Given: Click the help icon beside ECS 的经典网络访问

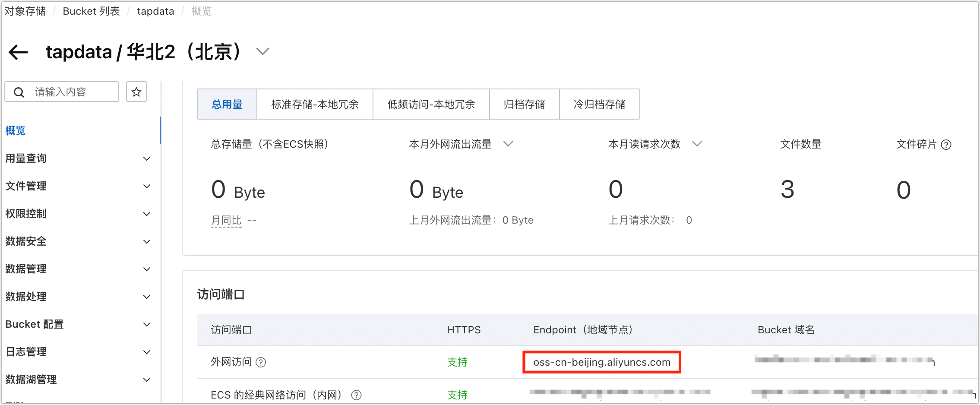Looking at the screenshot, I should pos(357,394).
